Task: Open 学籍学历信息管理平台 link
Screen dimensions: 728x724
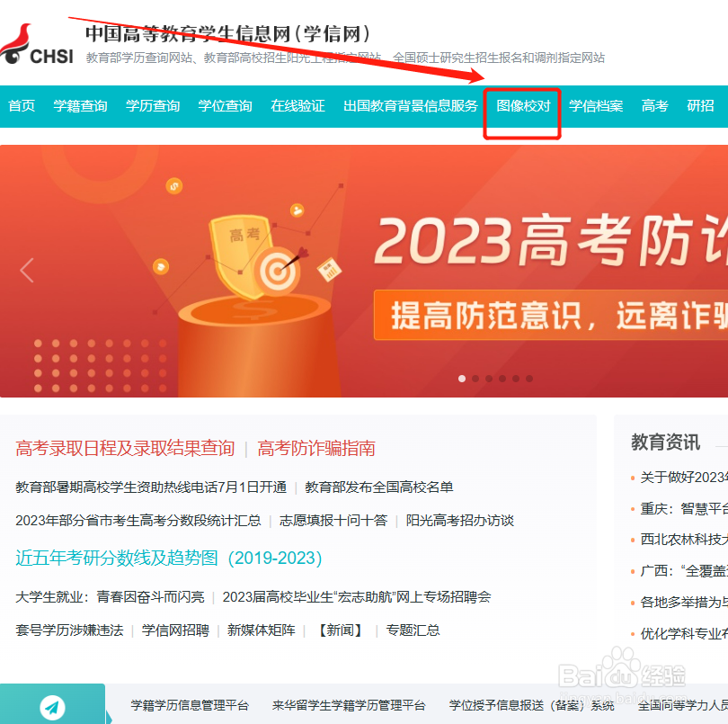Action: [190, 705]
